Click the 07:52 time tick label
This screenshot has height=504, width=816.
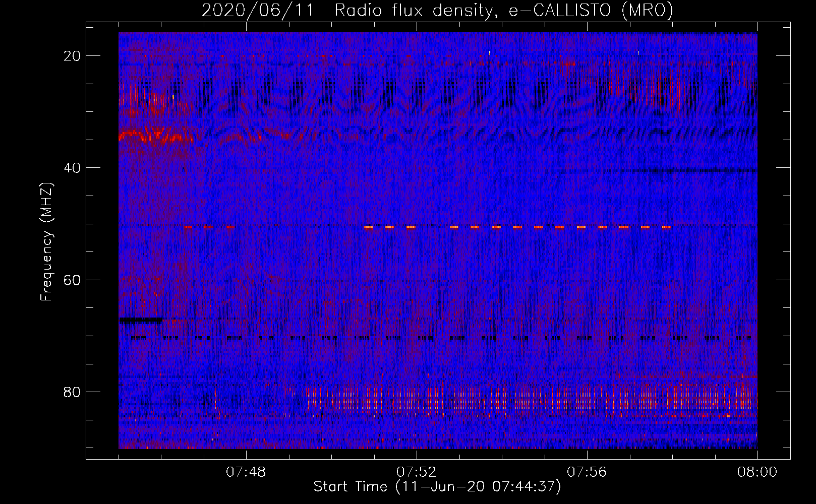417,472
